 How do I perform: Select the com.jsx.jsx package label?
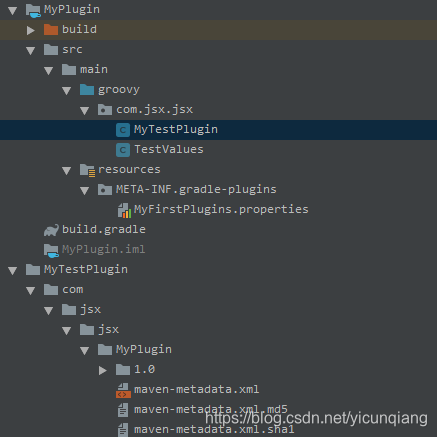[155, 110]
